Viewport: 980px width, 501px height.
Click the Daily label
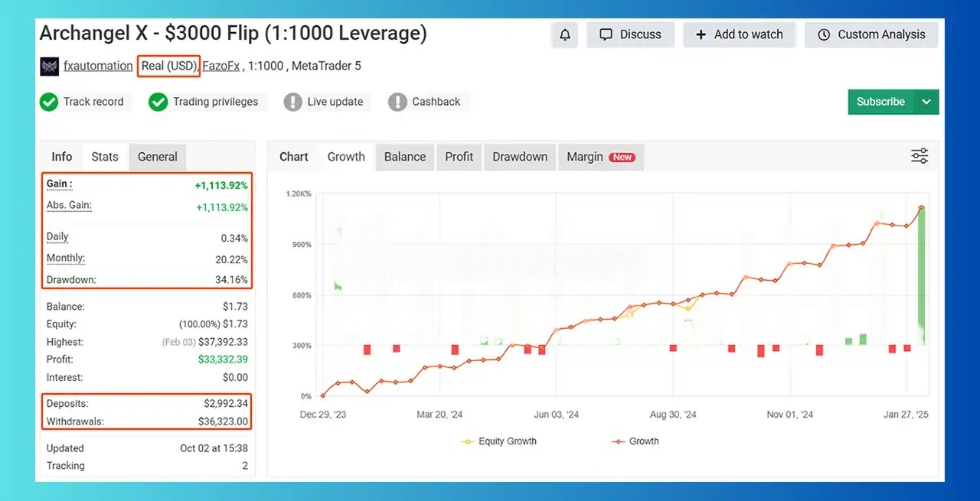tap(57, 237)
